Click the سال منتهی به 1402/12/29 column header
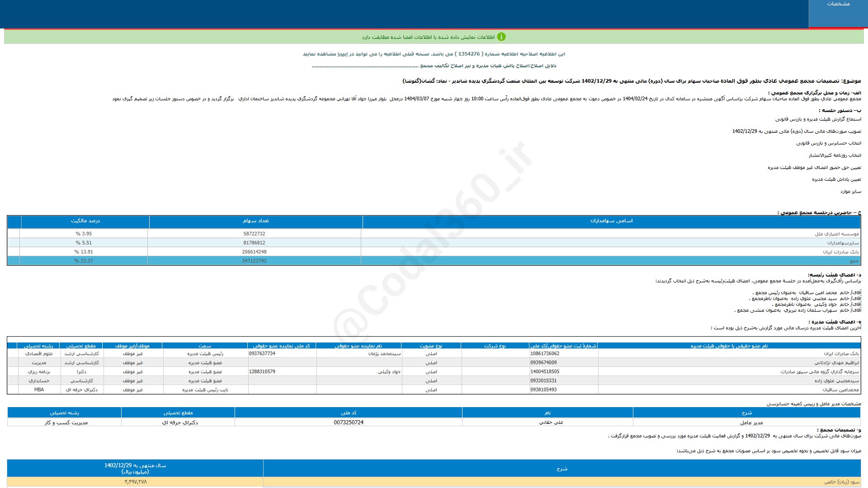Viewport: 868px width, 488px height. click(x=135, y=469)
